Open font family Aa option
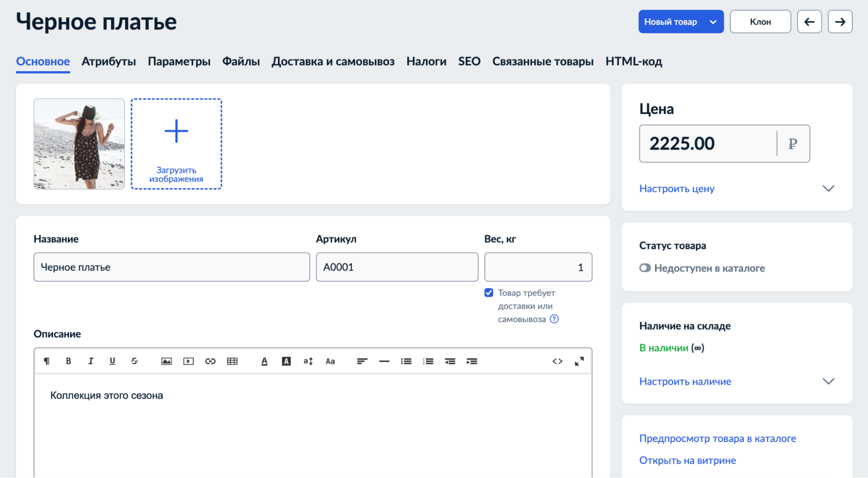868x478 pixels. [330, 361]
